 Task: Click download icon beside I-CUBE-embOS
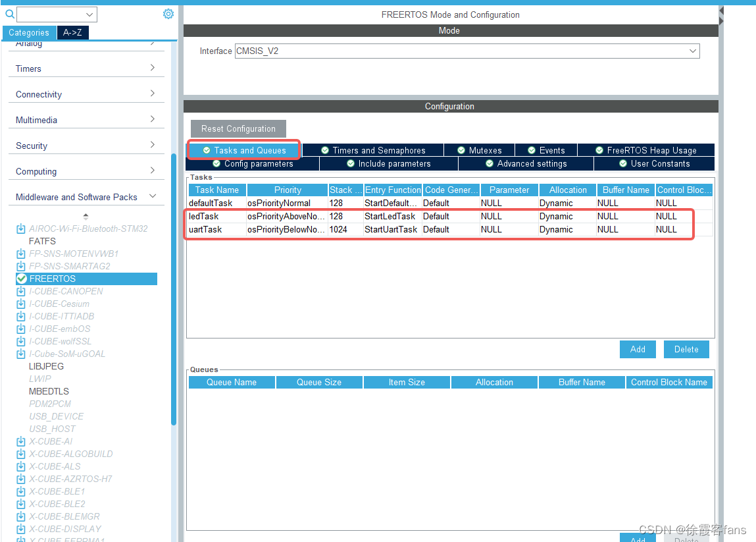point(21,329)
